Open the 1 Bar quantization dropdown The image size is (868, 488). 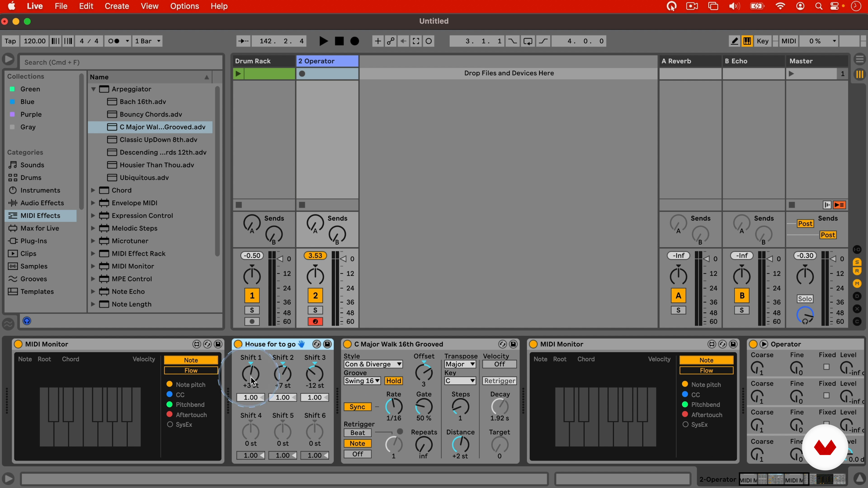(x=148, y=41)
